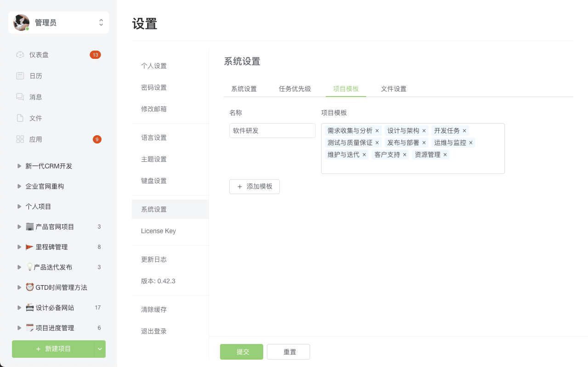Switch to the 文件设置 tab
The height and width of the screenshot is (367, 588).
pyautogui.click(x=393, y=89)
